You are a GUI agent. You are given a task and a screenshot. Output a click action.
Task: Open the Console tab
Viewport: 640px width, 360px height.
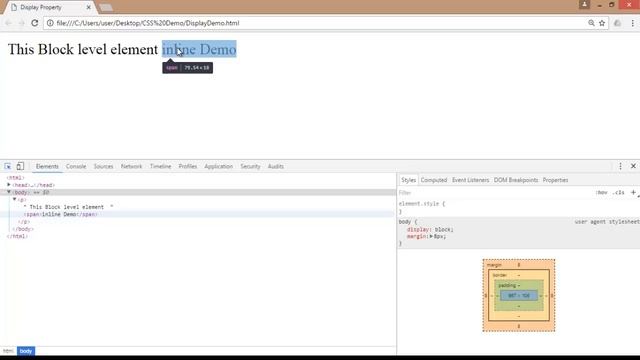[x=76, y=167]
